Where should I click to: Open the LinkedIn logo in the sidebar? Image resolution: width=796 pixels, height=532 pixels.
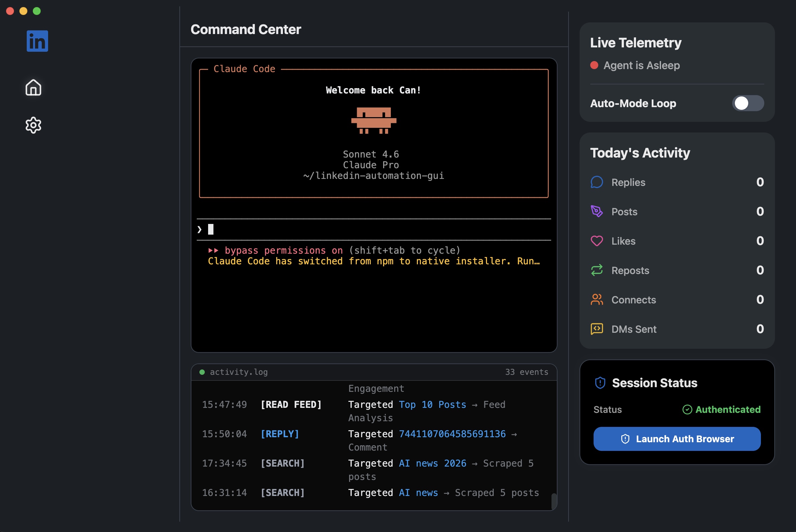[x=37, y=40]
